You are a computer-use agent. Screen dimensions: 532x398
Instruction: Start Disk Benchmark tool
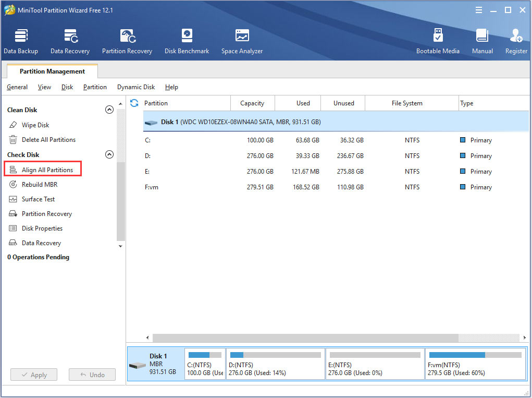coord(187,41)
